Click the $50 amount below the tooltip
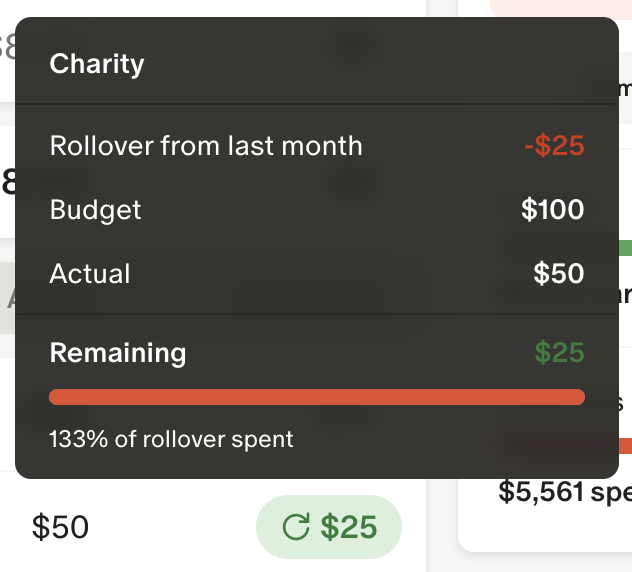This screenshot has width=632, height=572. coord(60,527)
